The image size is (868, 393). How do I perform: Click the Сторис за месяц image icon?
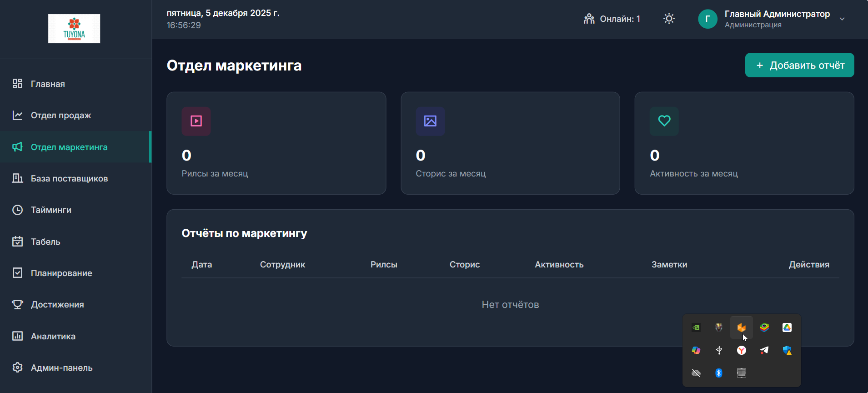(430, 121)
